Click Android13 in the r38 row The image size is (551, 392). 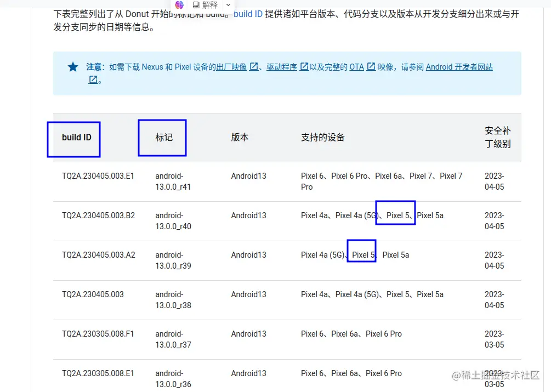[248, 294]
